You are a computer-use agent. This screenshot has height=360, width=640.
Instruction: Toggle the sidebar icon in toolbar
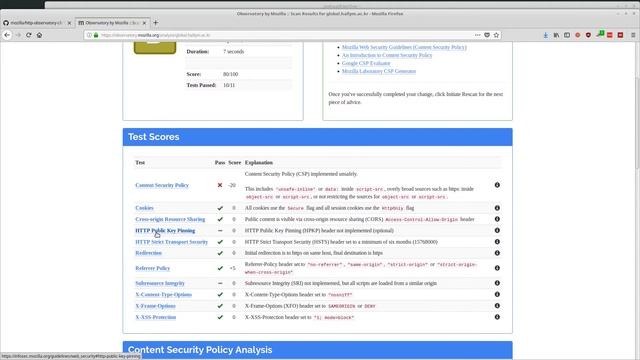pos(567,35)
